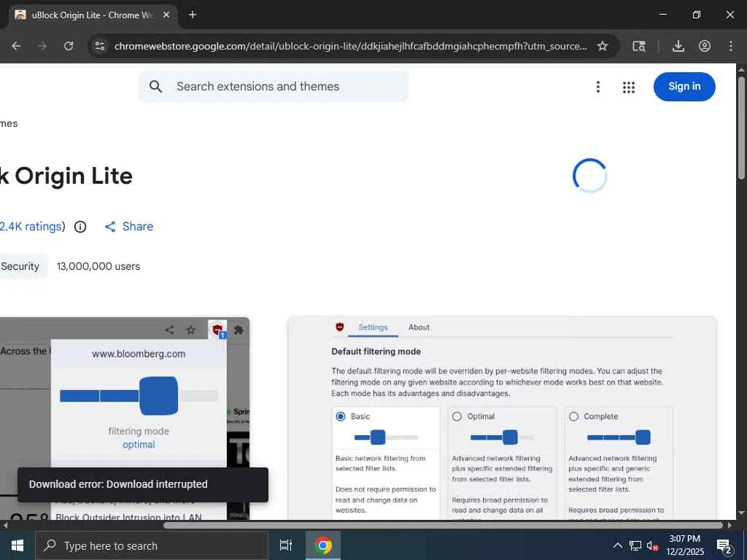The height and width of the screenshot is (560, 747).
Task: Click the muted volume tray icon
Action: (652, 545)
